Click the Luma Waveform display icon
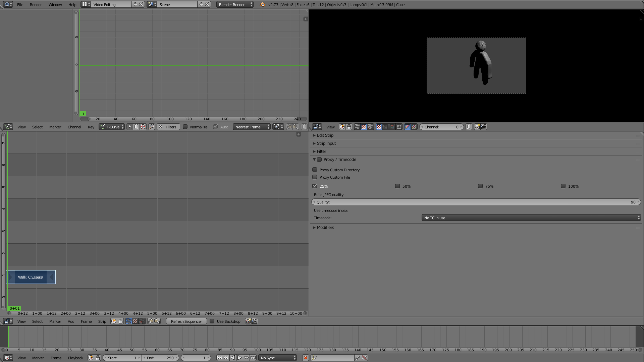The image size is (644, 362). (385, 127)
